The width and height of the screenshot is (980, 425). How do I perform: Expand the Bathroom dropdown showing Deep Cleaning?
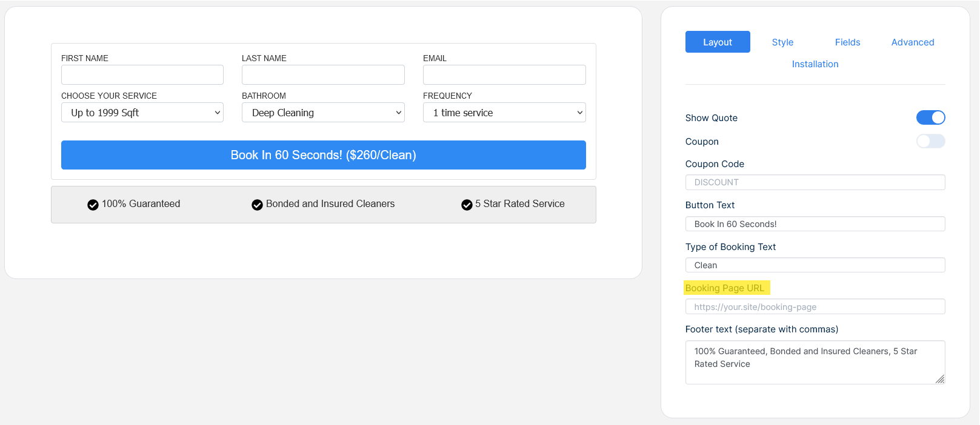point(323,113)
